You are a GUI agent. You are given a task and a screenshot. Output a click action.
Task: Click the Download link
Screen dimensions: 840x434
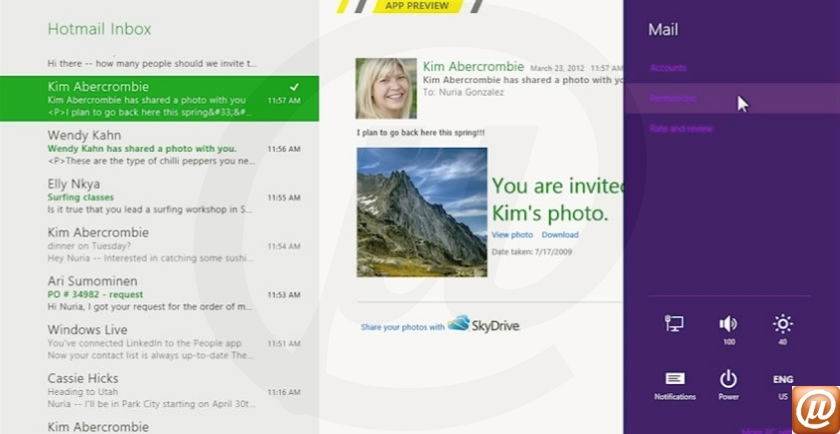(x=560, y=235)
